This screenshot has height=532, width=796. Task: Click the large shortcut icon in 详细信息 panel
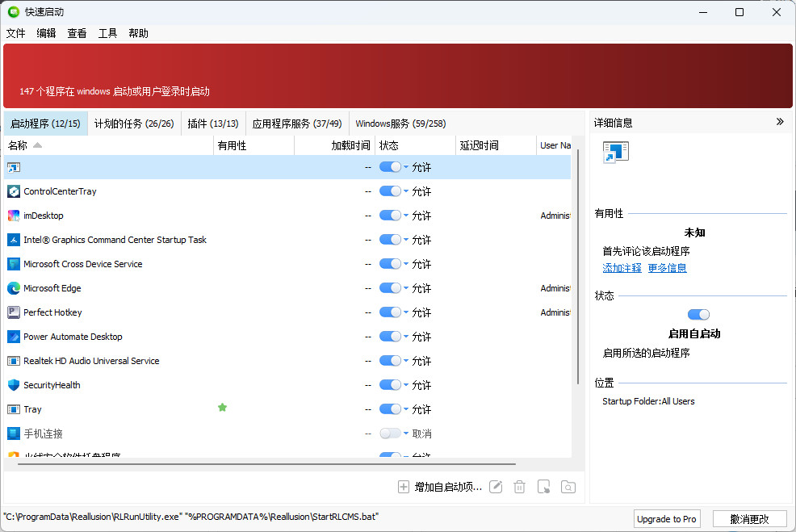pos(616,152)
